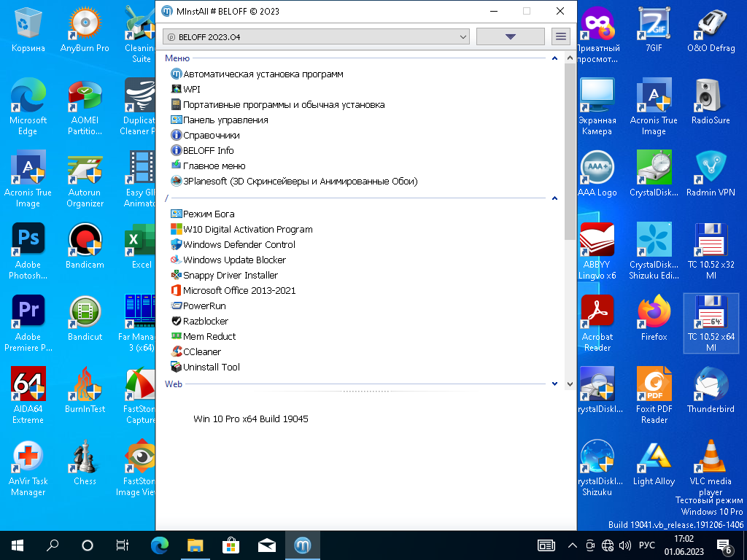Open File Explorer from taskbar

pyautogui.click(x=195, y=545)
